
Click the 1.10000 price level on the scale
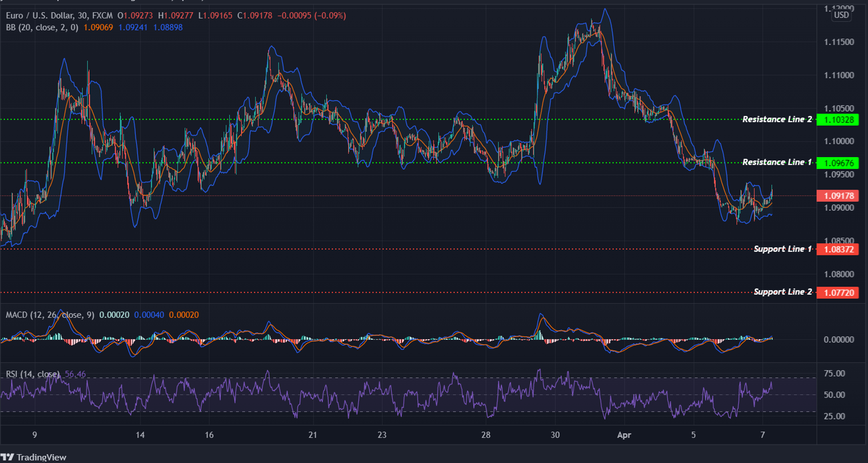[840, 141]
